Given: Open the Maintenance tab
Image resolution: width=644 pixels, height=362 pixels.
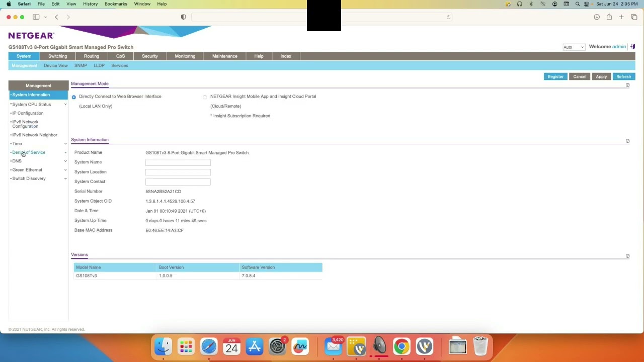Looking at the screenshot, I should click(x=224, y=56).
